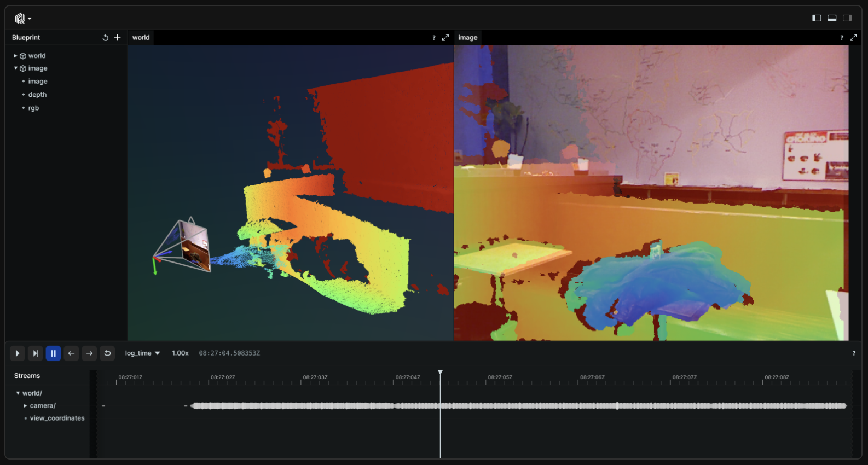868x465 pixels.
Task: Maximize the image view panel
Action: pyautogui.click(x=853, y=38)
